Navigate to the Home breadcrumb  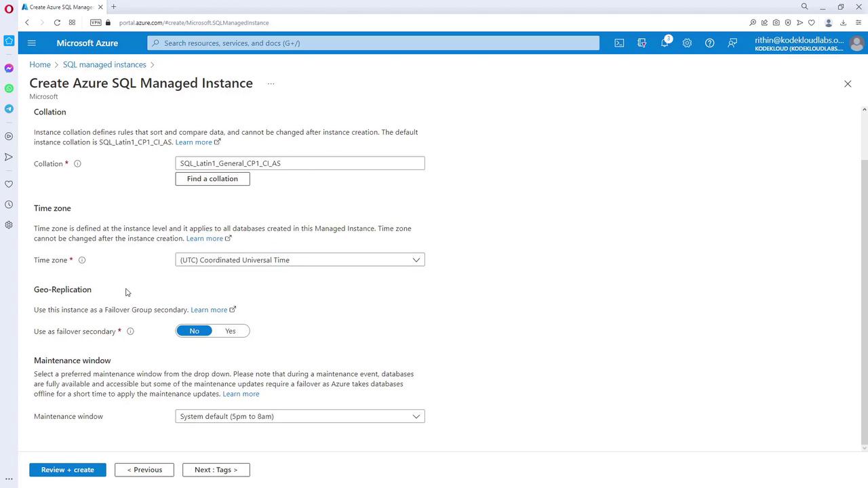tap(40, 64)
